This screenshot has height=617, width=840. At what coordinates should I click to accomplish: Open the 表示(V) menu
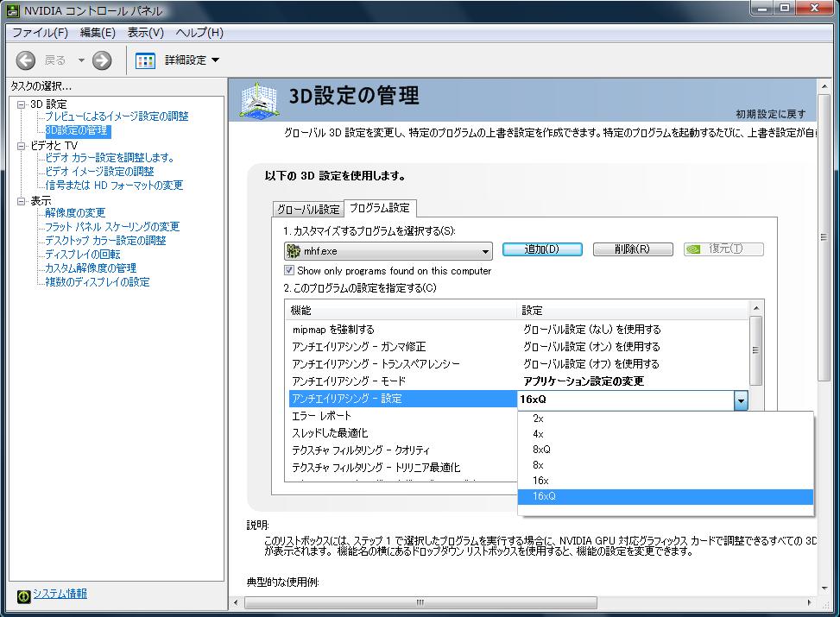(x=145, y=33)
